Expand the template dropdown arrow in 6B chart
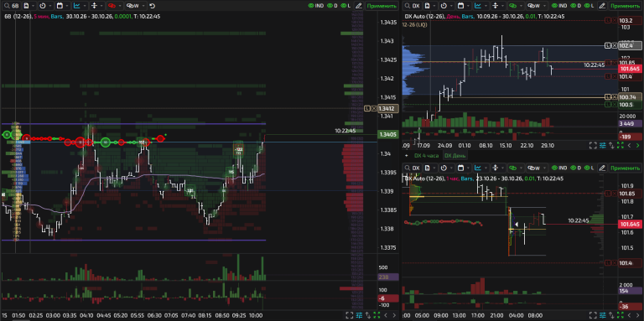This screenshot has height=321, width=644. tap(34, 6)
